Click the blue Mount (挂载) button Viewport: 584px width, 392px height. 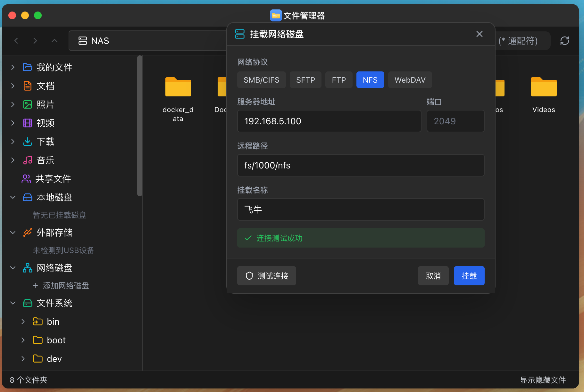click(x=469, y=276)
